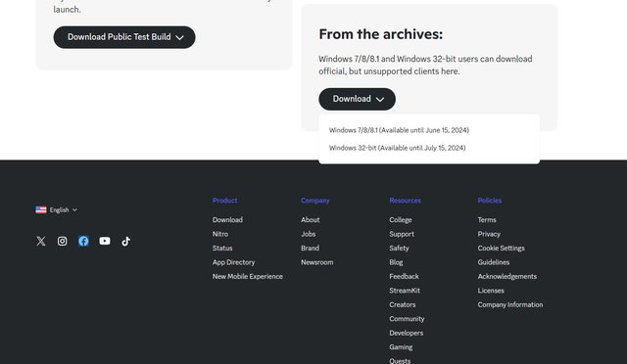Screen dimensions: 627x364
Task: Open Cookie Settings footer link
Action: pos(501,249)
